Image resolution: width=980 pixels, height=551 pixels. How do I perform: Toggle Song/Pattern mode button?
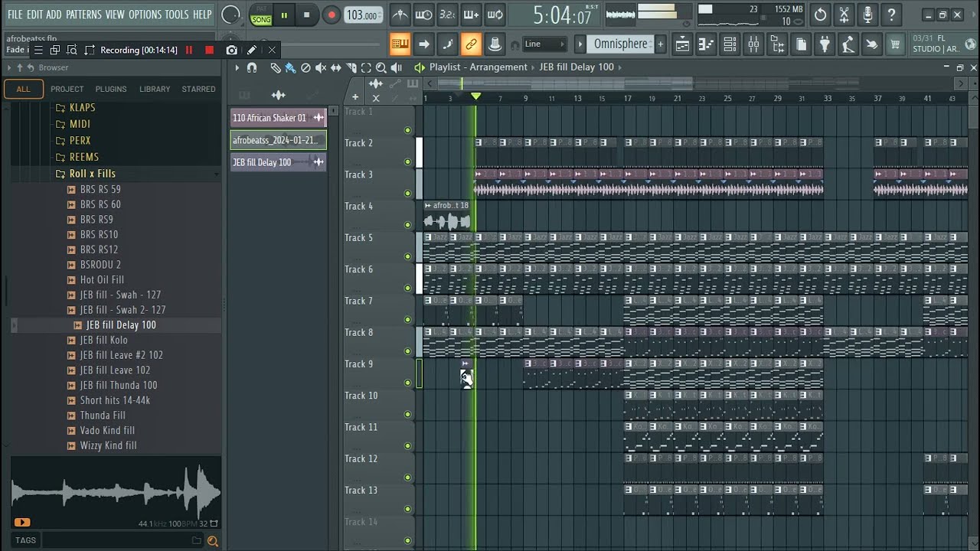[261, 15]
